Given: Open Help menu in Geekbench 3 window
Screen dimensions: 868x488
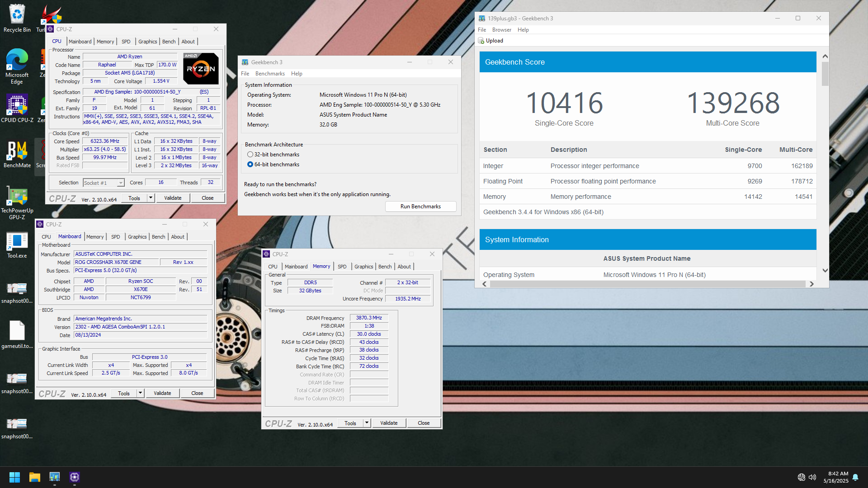Looking at the screenshot, I should click(297, 74).
